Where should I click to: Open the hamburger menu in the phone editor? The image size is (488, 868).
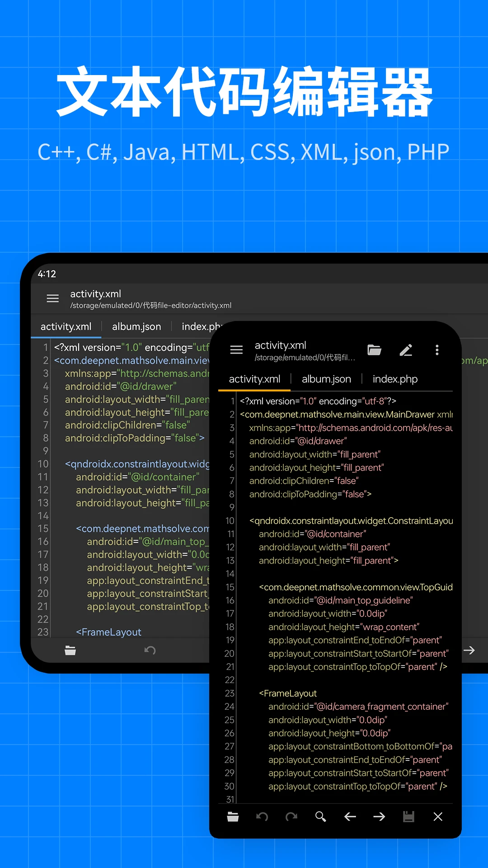coord(236,350)
